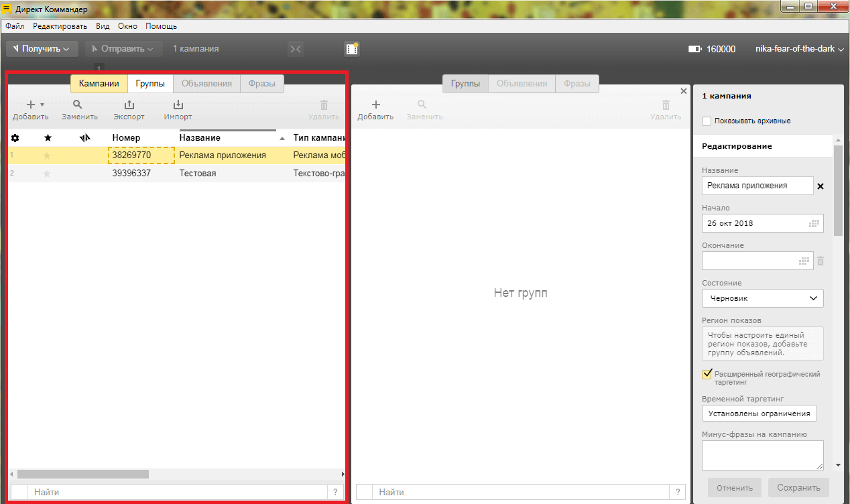Open the nika-fear-of-the-dark account dropdown

click(798, 49)
